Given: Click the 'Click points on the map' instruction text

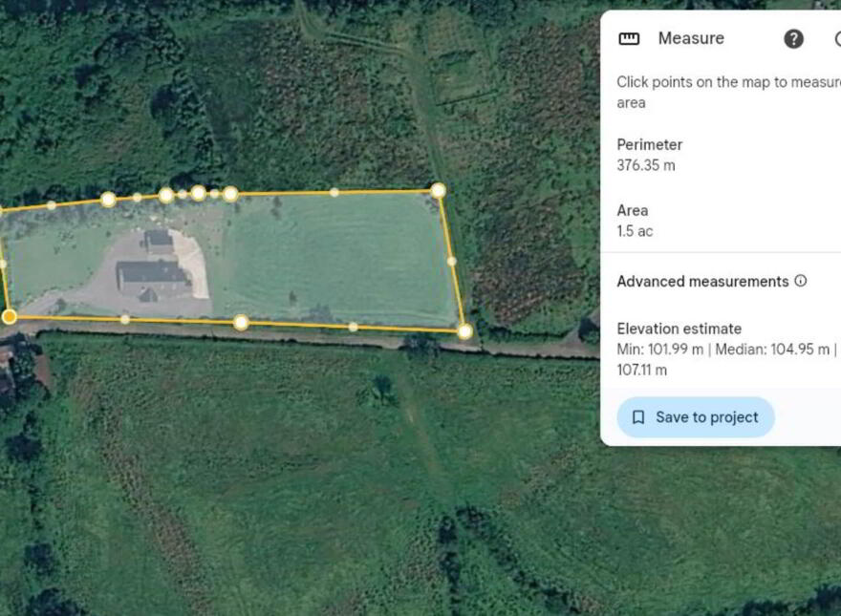Looking at the screenshot, I should tap(729, 93).
